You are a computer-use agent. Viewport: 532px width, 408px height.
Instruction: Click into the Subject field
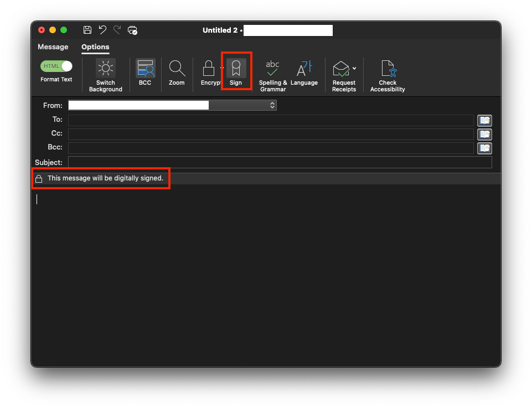pos(280,162)
